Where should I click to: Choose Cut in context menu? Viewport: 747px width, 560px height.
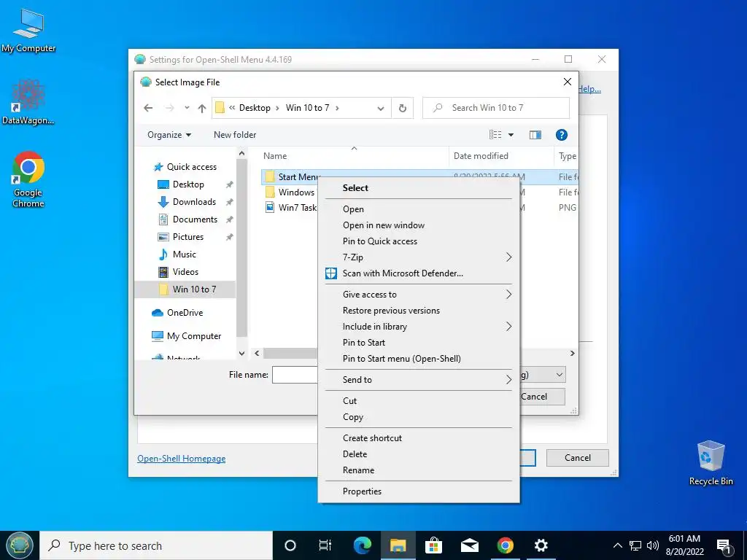coord(418,401)
